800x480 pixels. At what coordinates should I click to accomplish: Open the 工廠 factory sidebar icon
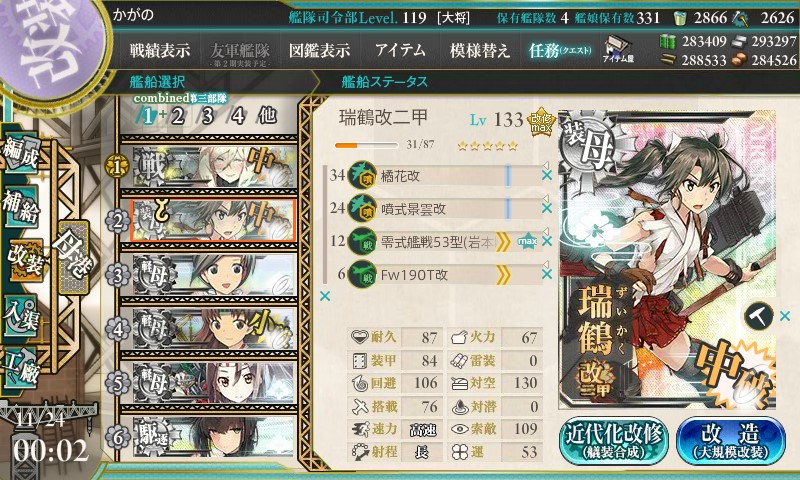(x=22, y=368)
